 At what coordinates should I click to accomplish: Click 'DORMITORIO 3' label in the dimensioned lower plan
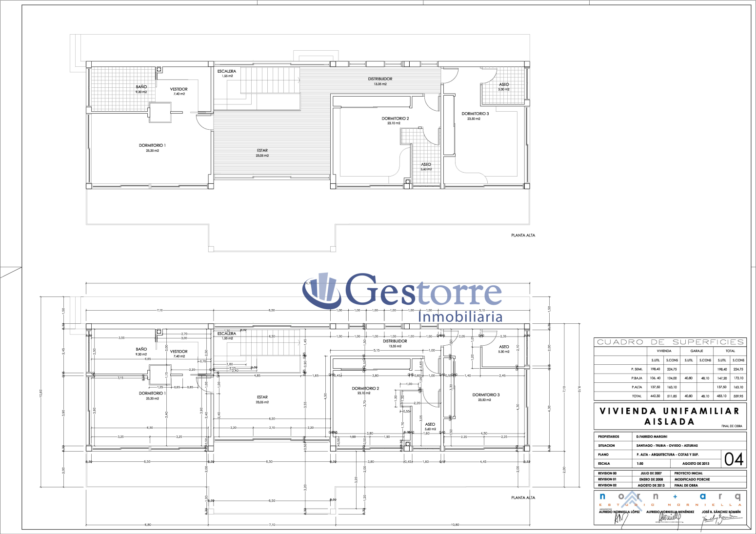pos(486,395)
